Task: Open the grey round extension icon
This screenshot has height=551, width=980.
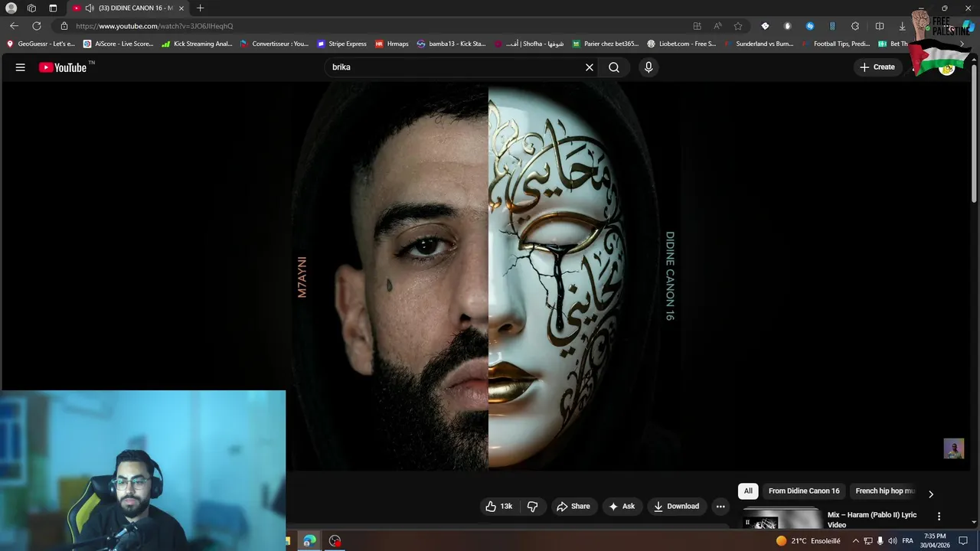Action: click(x=787, y=26)
